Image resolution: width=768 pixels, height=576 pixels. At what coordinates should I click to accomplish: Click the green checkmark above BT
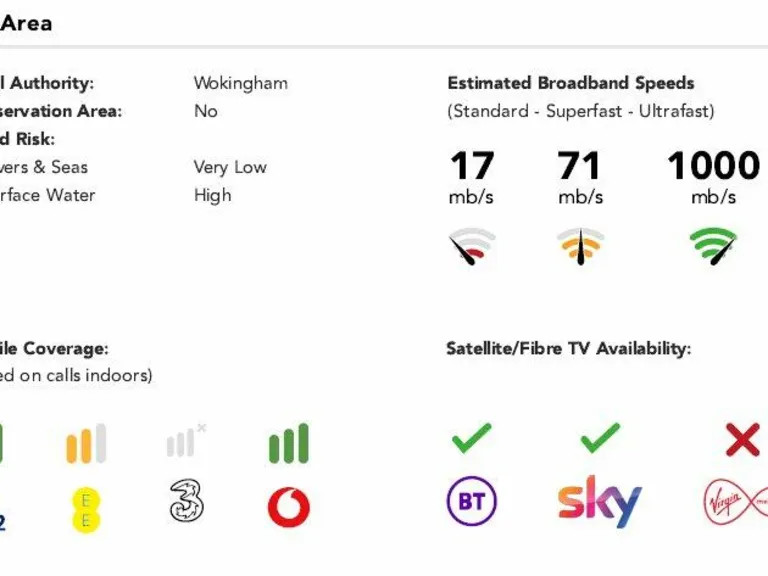tap(471, 437)
